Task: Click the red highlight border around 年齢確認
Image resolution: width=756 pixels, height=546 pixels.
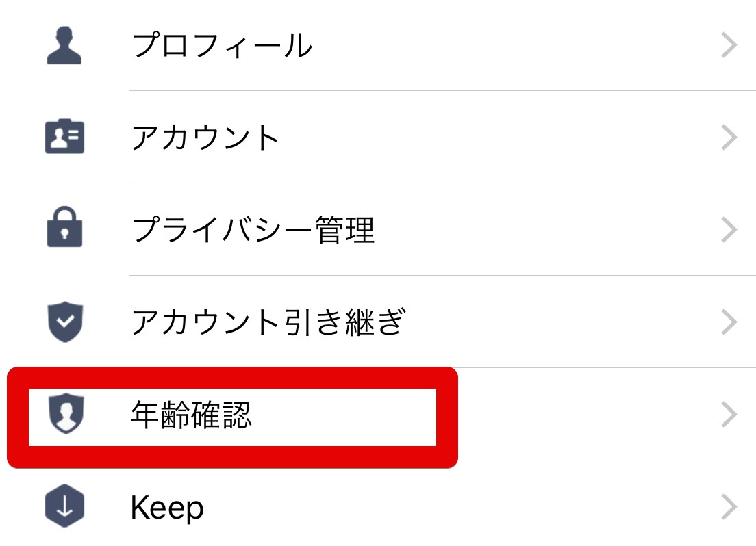Action: [x=233, y=457]
